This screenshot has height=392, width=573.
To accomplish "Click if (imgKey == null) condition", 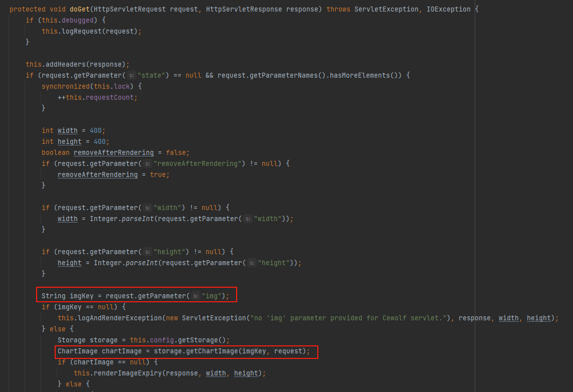I will pos(84,307).
